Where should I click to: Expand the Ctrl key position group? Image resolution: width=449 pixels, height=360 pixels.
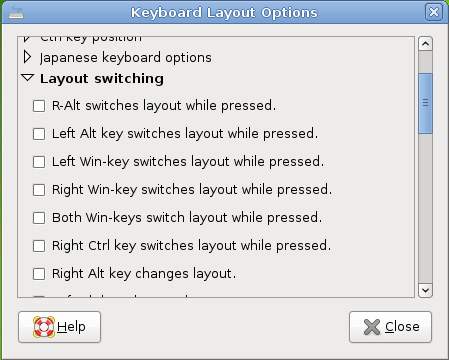click(27, 39)
